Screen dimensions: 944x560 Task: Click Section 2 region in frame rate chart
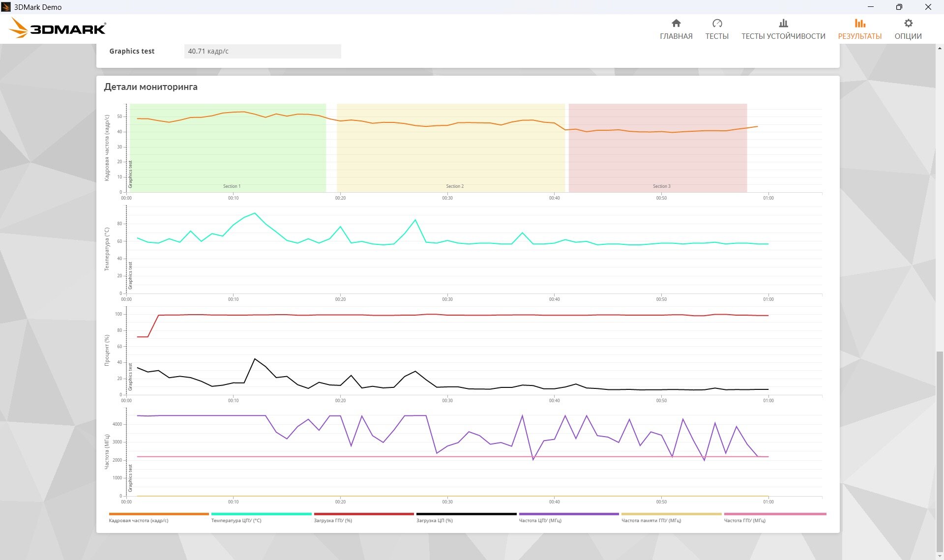coord(450,157)
